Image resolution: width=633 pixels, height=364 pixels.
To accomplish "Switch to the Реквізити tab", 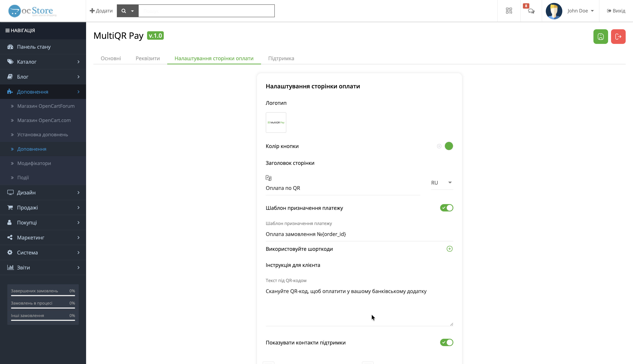I will 148,58.
